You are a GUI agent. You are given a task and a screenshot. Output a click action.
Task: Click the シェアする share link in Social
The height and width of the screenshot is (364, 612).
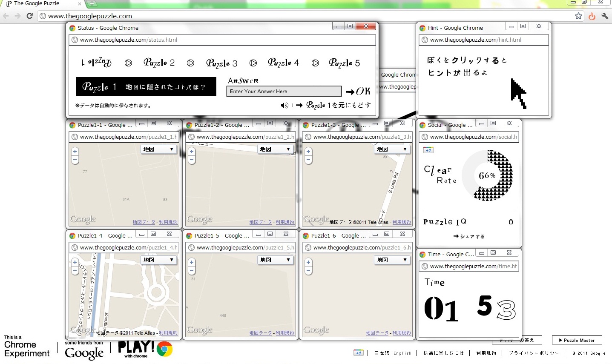pyautogui.click(x=469, y=237)
